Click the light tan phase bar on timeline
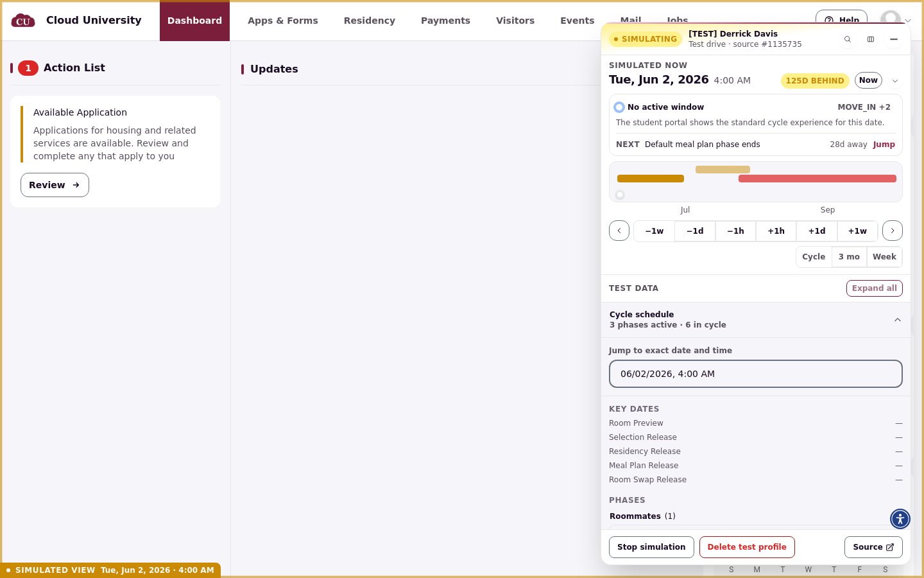The width and height of the screenshot is (924, 578). tap(723, 170)
